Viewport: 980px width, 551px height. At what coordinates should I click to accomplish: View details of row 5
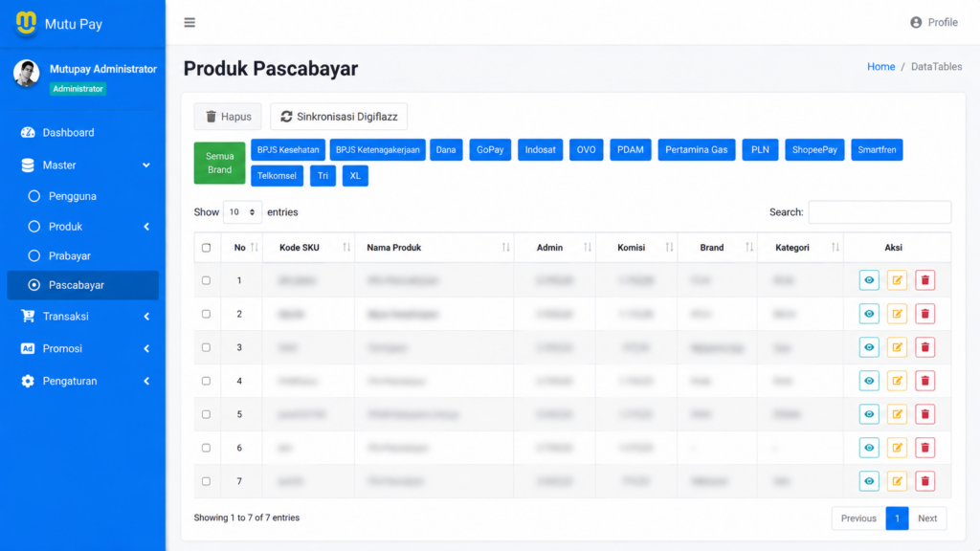pos(869,414)
